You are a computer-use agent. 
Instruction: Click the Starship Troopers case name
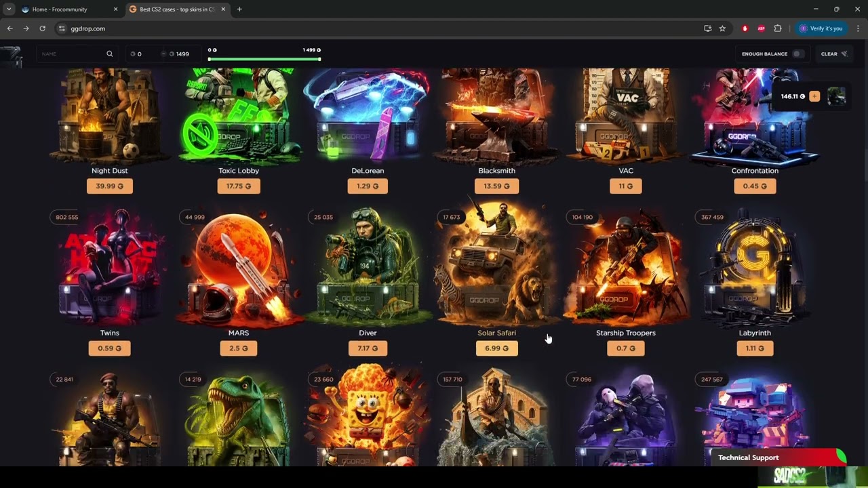(626, 333)
